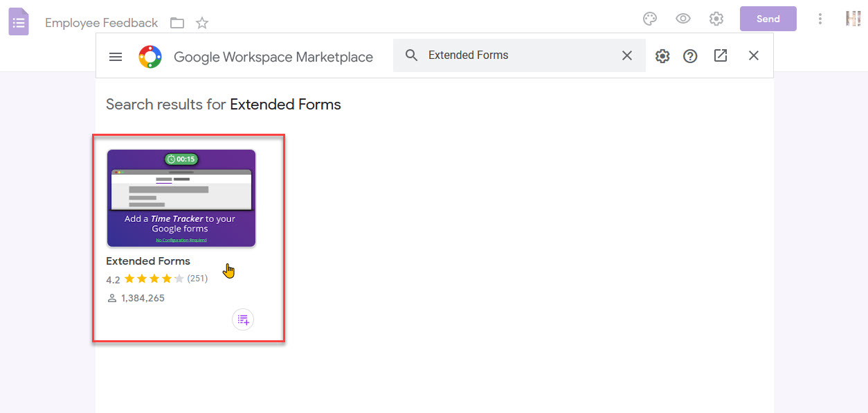Viewport: 868px width, 413px height.
Task: Click the Preview eye icon
Action: click(683, 19)
